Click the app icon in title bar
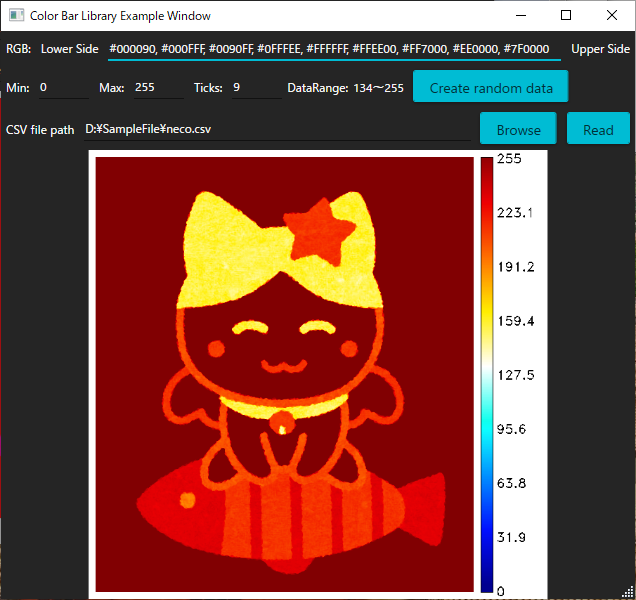The image size is (636, 600). (16, 15)
